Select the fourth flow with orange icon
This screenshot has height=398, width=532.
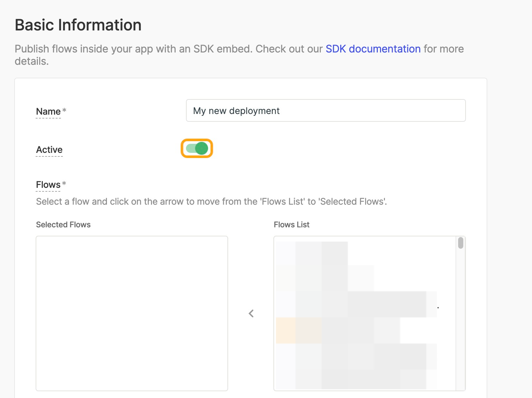tap(337, 330)
